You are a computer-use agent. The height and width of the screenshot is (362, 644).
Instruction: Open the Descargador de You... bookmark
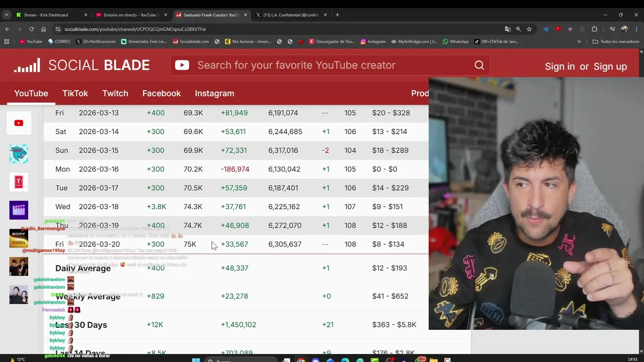[x=332, y=42]
